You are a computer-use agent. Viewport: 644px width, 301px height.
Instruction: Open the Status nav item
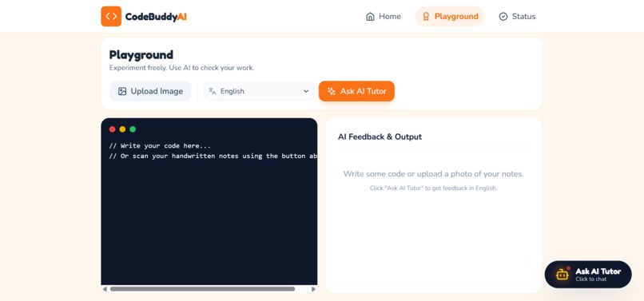[x=517, y=17]
